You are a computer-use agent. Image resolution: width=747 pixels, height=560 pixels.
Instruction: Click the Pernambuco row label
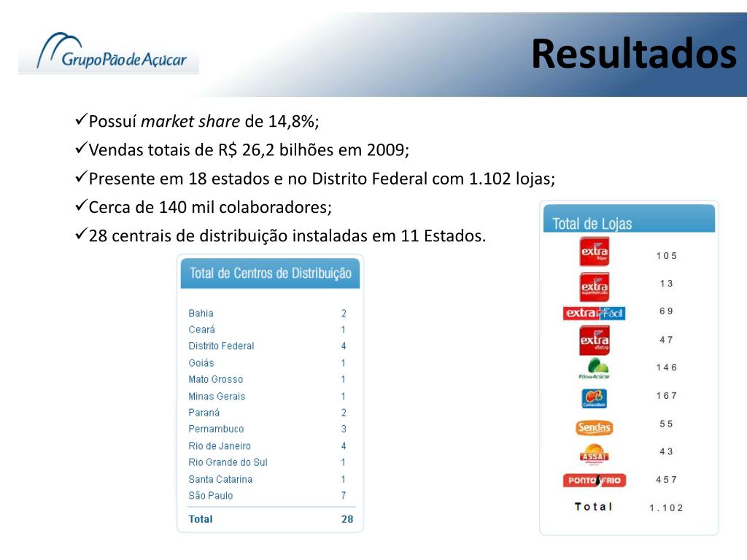point(216,429)
